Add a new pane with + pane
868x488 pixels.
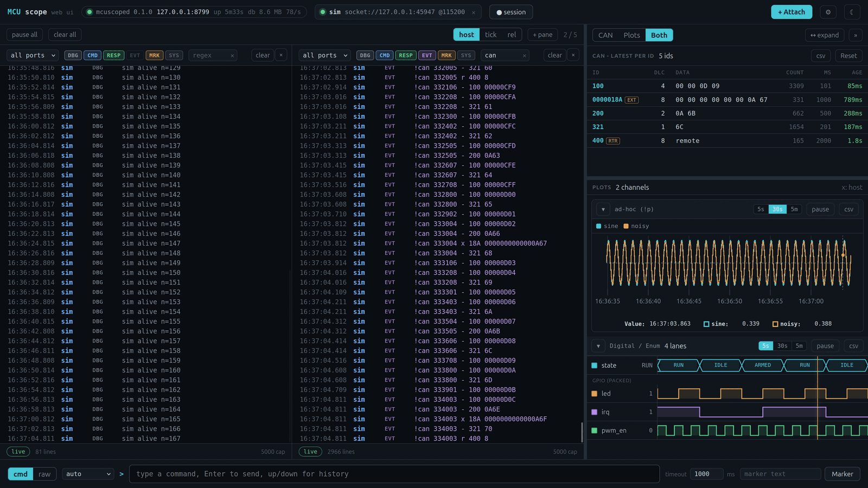coord(542,35)
